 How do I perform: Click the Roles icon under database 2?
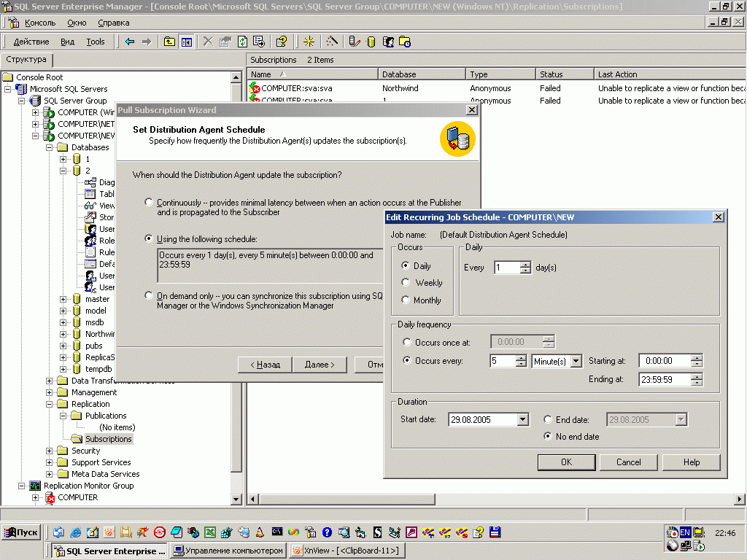coord(90,241)
